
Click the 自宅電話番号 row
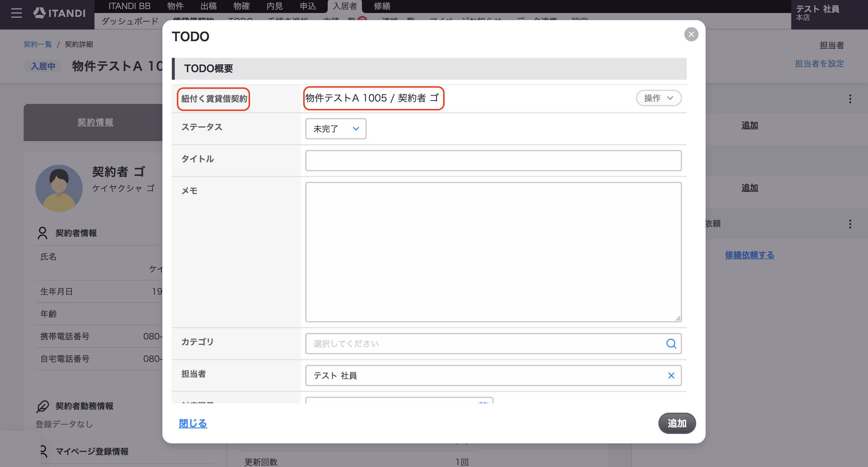point(99,359)
